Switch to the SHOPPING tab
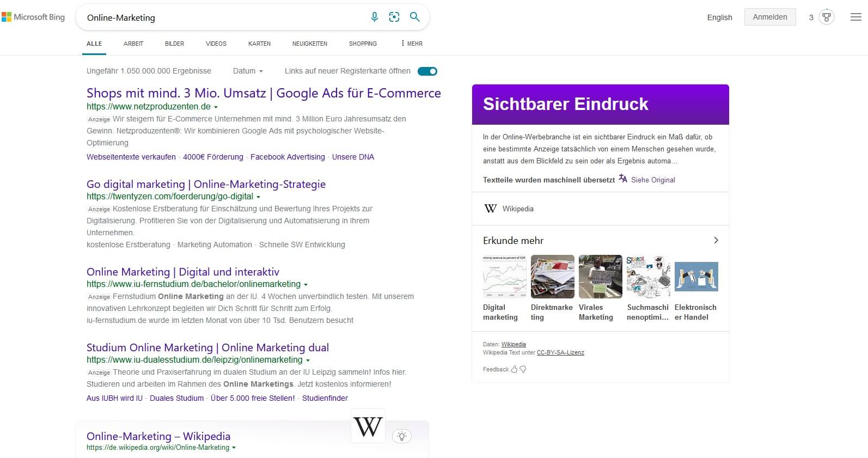 click(x=363, y=44)
